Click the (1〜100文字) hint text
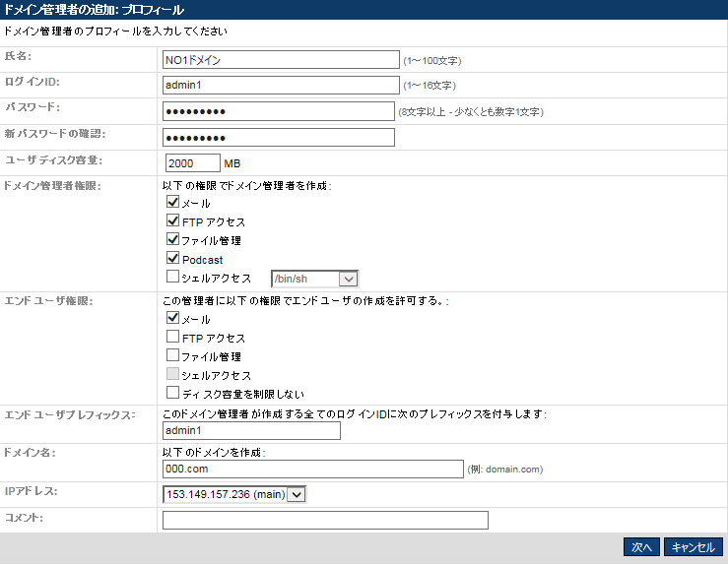This screenshot has height=565, width=728. [431, 61]
